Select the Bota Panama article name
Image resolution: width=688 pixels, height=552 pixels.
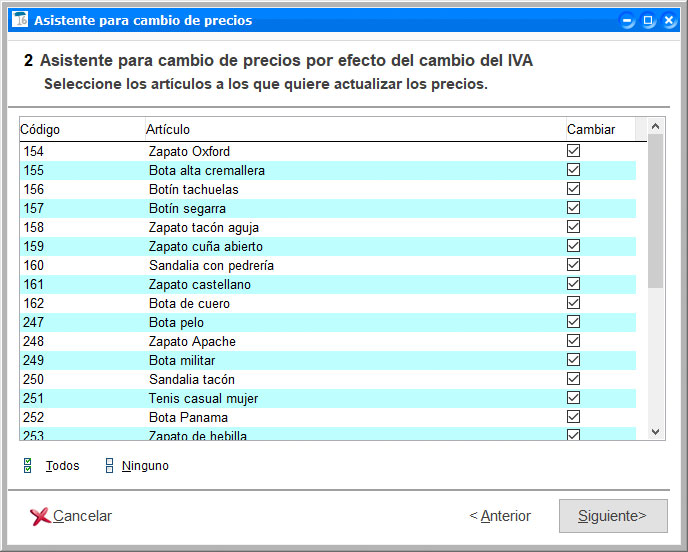point(188,417)
